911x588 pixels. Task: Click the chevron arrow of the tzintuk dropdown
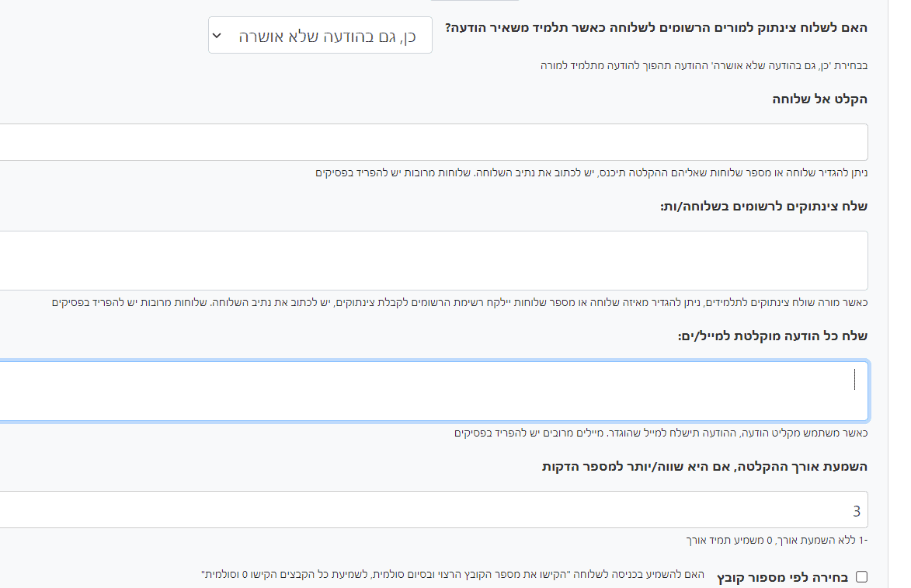(x=217, y=36)
